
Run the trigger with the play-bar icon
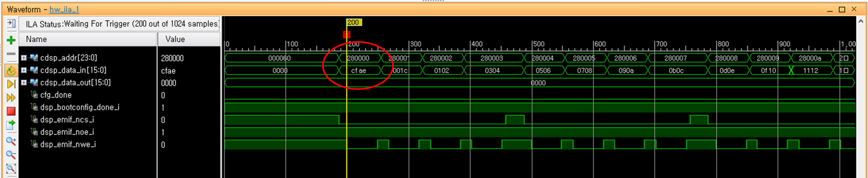click(11, 84)
